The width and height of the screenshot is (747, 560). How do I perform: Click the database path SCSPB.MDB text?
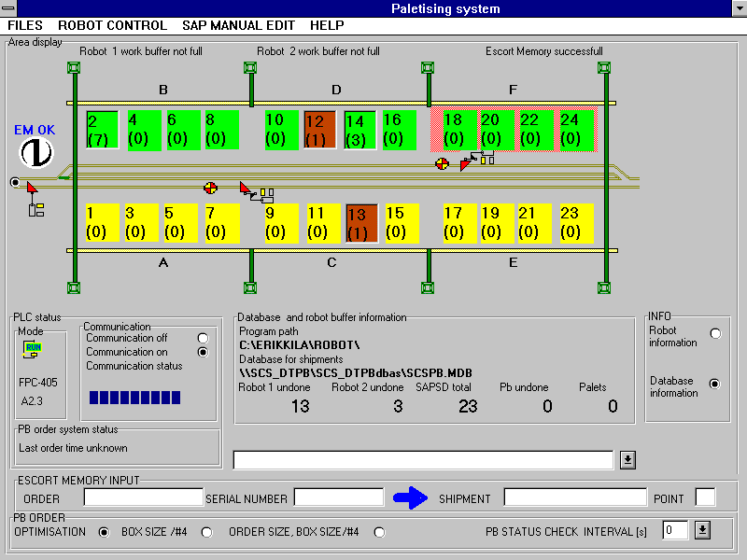[356, 372]
